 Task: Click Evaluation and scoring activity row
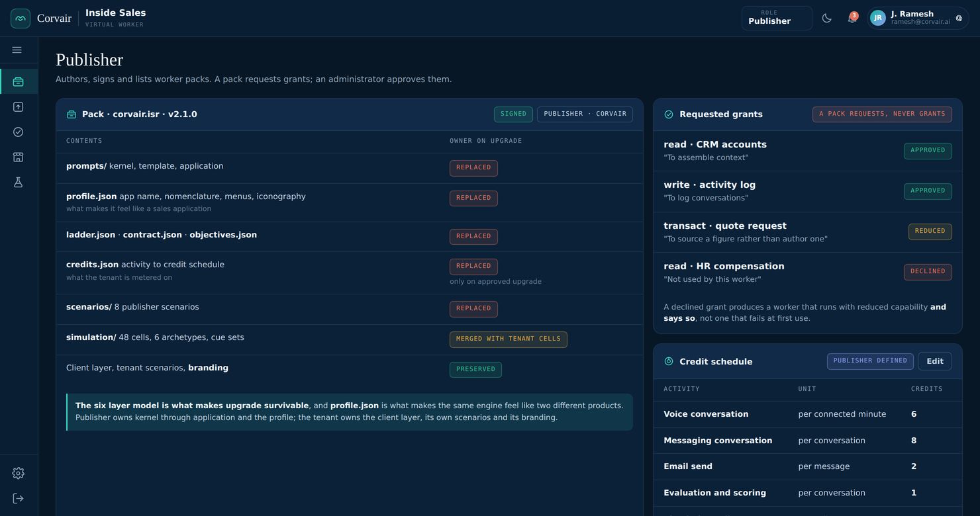click(807, 493)
